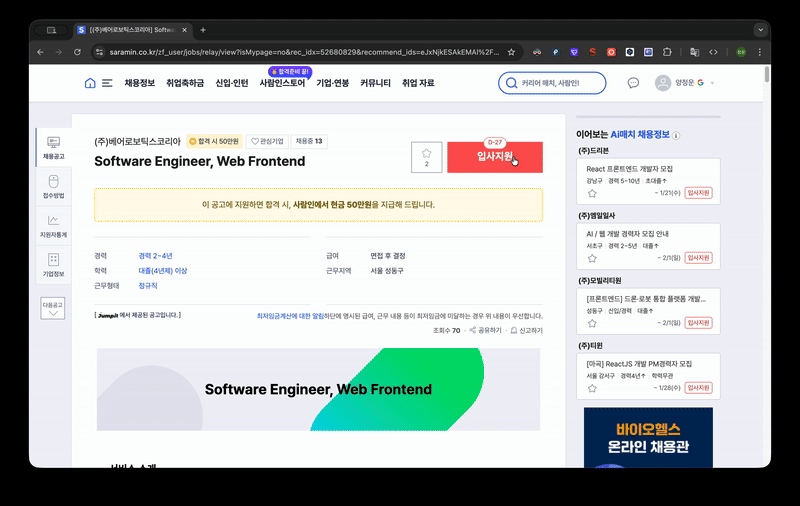
Task: Open the 커뮤니티 menu
Action: (375, 83)
